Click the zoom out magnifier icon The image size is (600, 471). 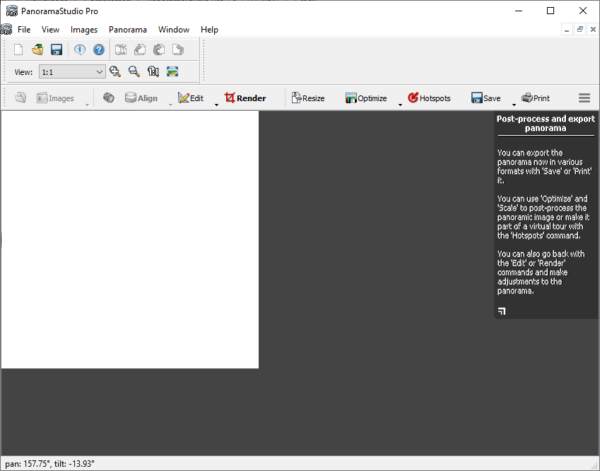pos(134,72)
